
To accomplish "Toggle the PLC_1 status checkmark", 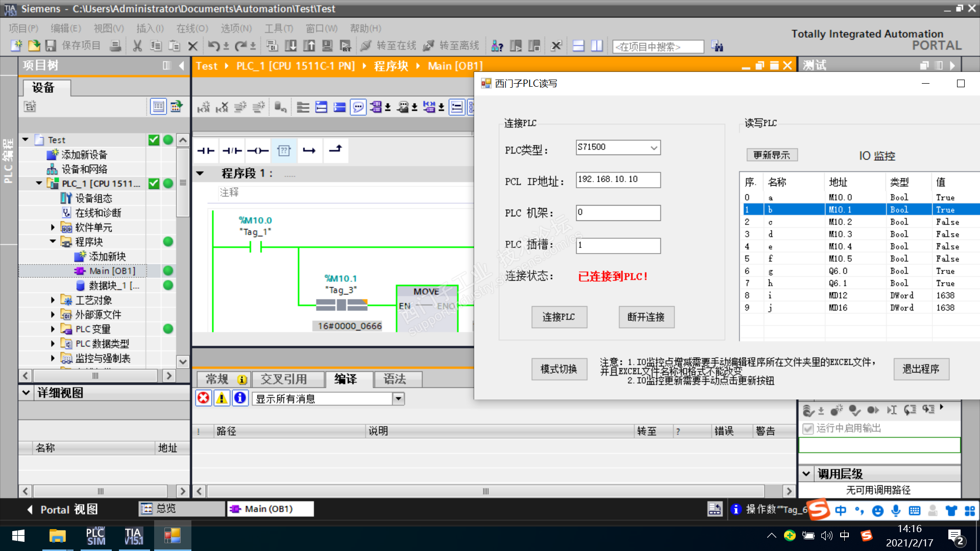I will pyautogui.click(x=154, y=184).
